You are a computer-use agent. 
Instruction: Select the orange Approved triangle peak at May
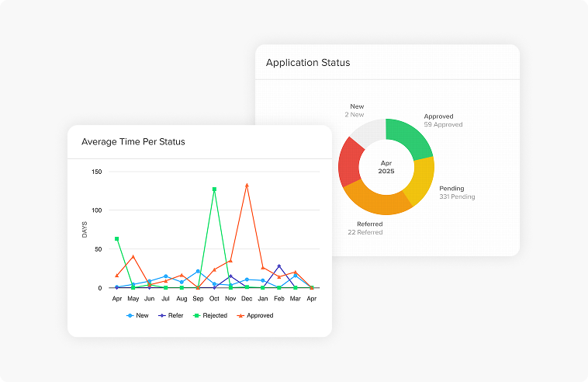[133, 257]
